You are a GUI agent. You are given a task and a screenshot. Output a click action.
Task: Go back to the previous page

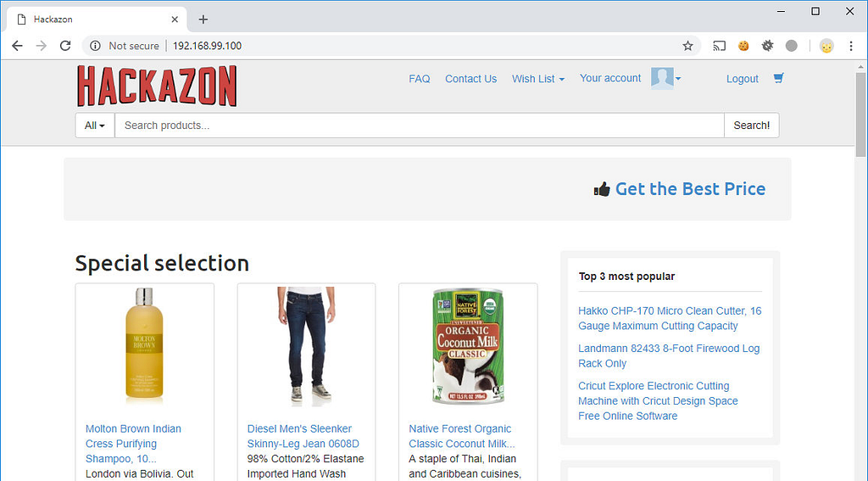pos(17,46)
